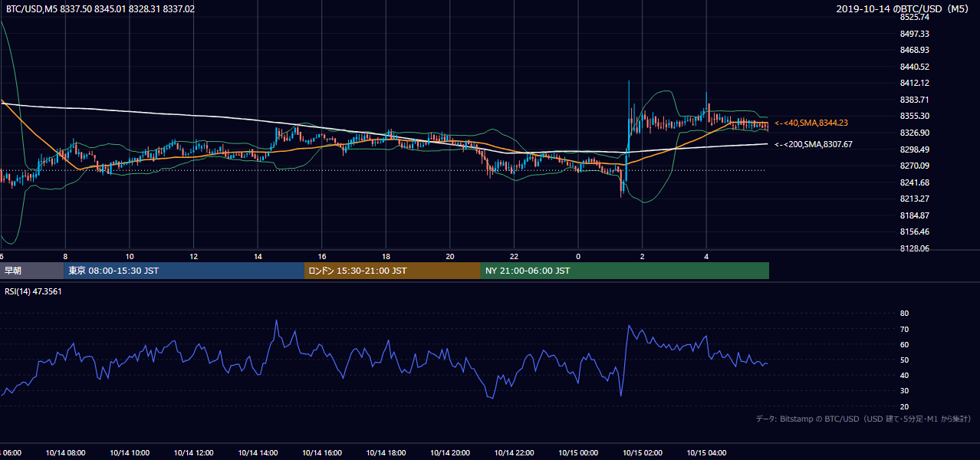
Task: Click hour label 14 on price chart axis
Action: pyautogui.click(x=258, y=256)
